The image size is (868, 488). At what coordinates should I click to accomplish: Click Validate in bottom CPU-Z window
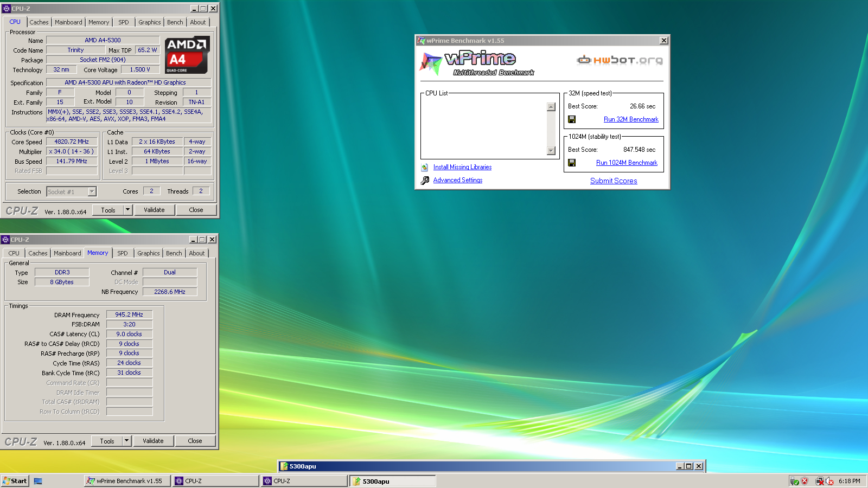pos(153,441)
